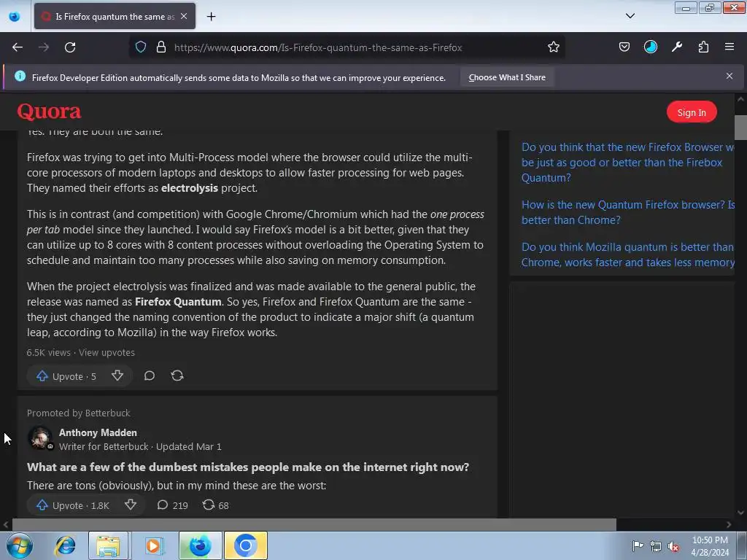This screenshot has height=560, width=747.
Task: Reload the Quora page
Action: click(70, 47)
